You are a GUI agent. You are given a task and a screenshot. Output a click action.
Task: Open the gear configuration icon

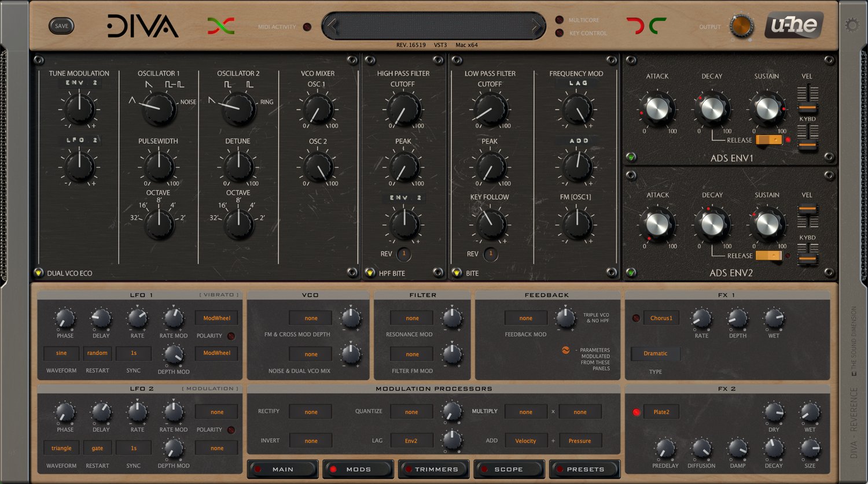tap(852, 25)
